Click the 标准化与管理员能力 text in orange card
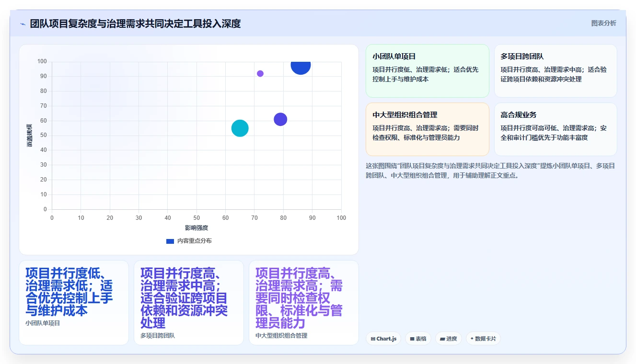The height and width of the screenshot is (364, 636). [x=425, y=133]
